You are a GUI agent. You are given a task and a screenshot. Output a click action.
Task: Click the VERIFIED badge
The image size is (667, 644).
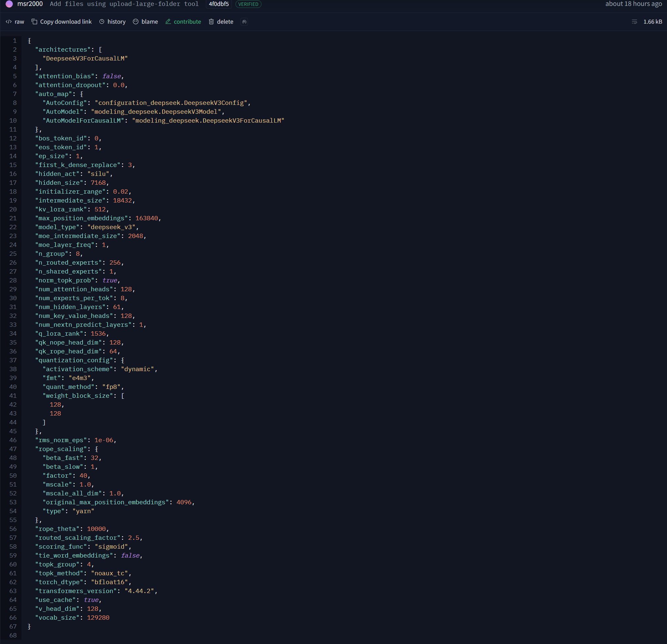[248, 4]
